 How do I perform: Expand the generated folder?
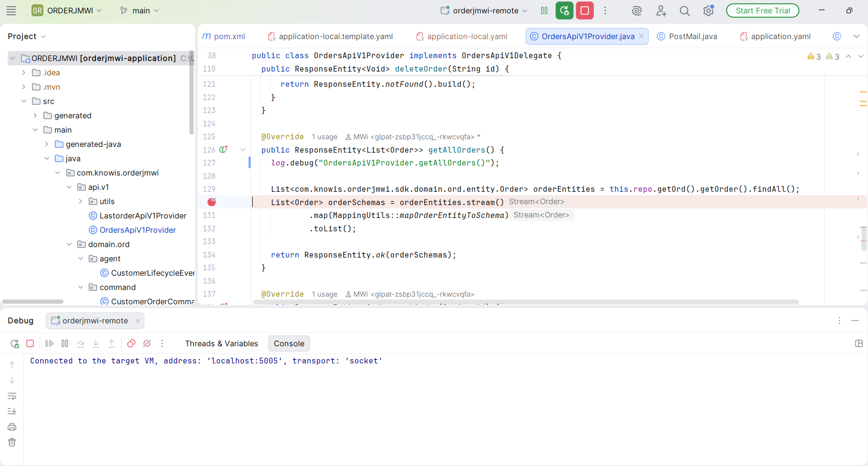point(34,115)
